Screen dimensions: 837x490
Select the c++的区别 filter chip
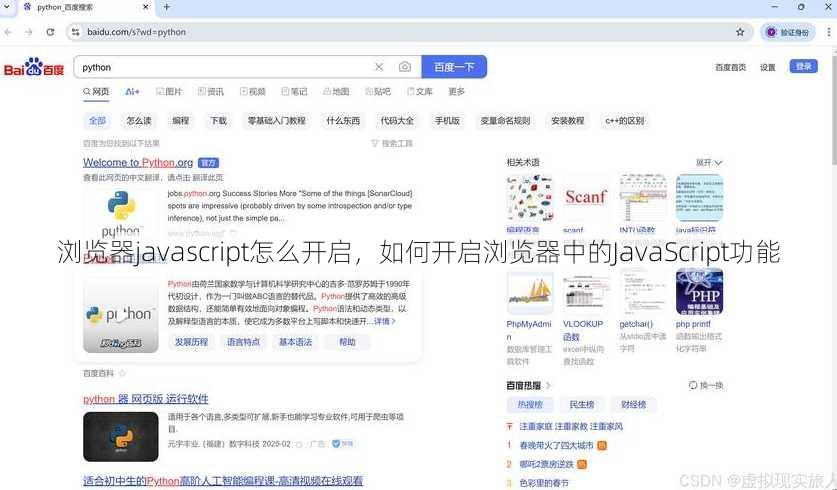[x=625, y=121]
